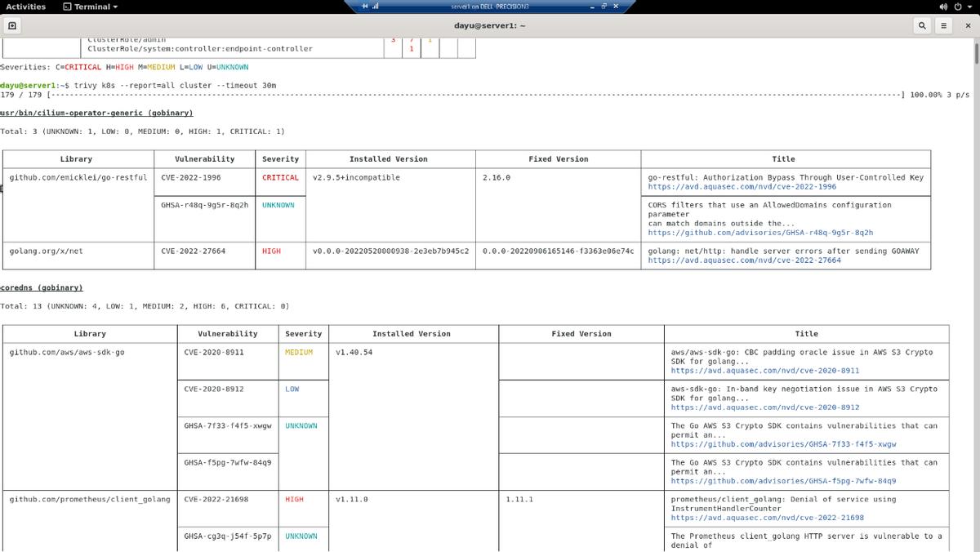Select vulnerability cell CVE-2022-27664
This screenshot has height=552, width=980.
click(x=194, y=251)
